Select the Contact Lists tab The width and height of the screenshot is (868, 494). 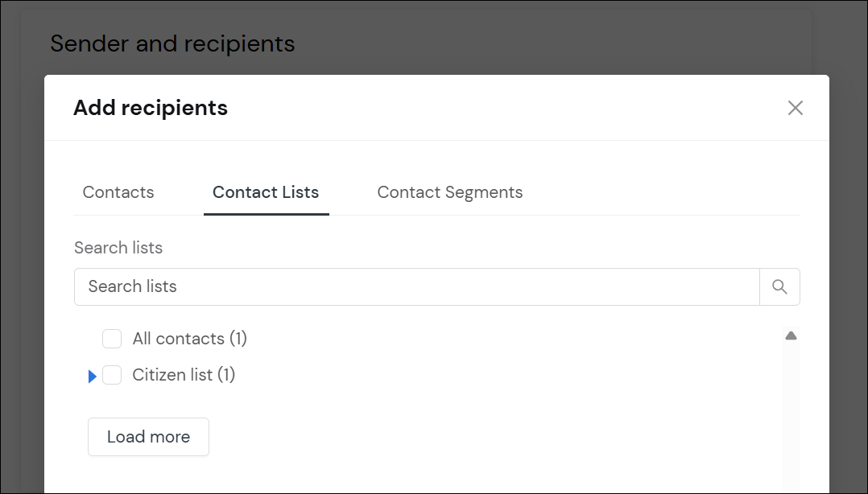266,192
